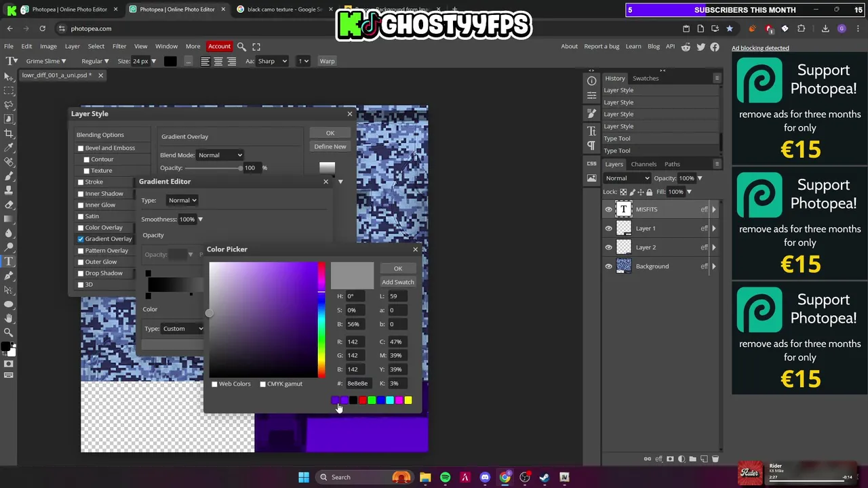Select the Crop tool

point(9,134)
